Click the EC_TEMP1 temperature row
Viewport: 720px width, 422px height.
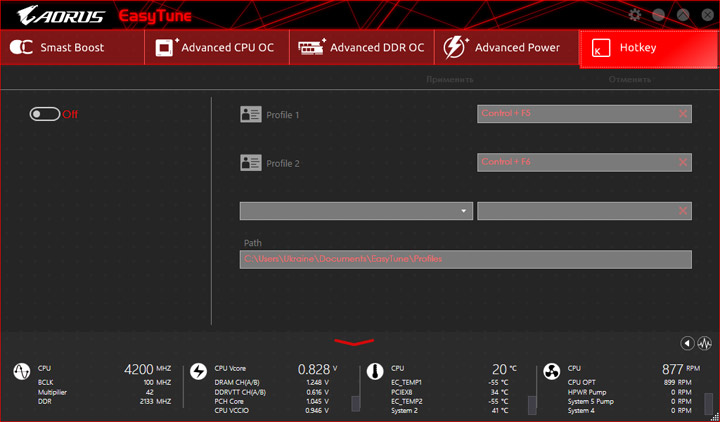tap(450, 383)
